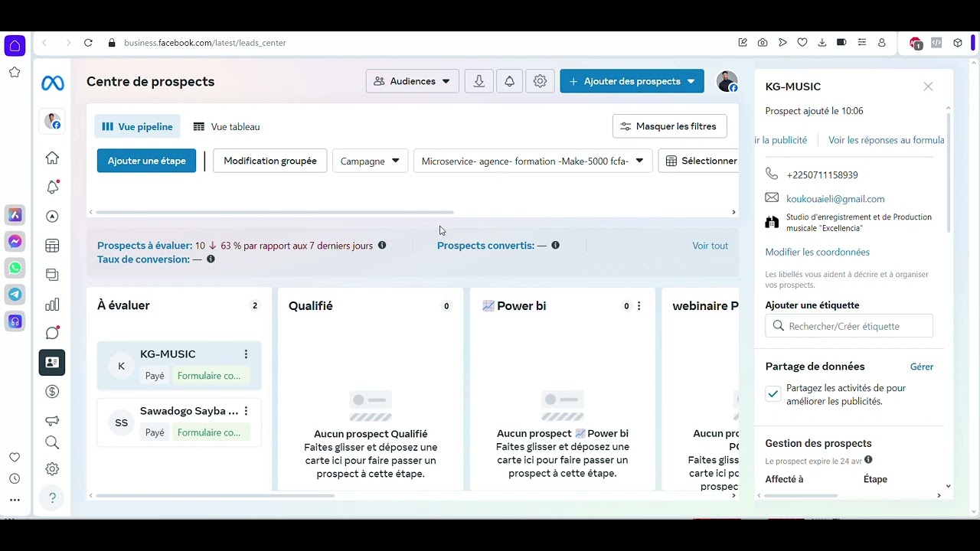This screenshot has width=980, height=551.
Task: Click the Search magnifier in Meta sidebar
Action: [x=52, y=442]
